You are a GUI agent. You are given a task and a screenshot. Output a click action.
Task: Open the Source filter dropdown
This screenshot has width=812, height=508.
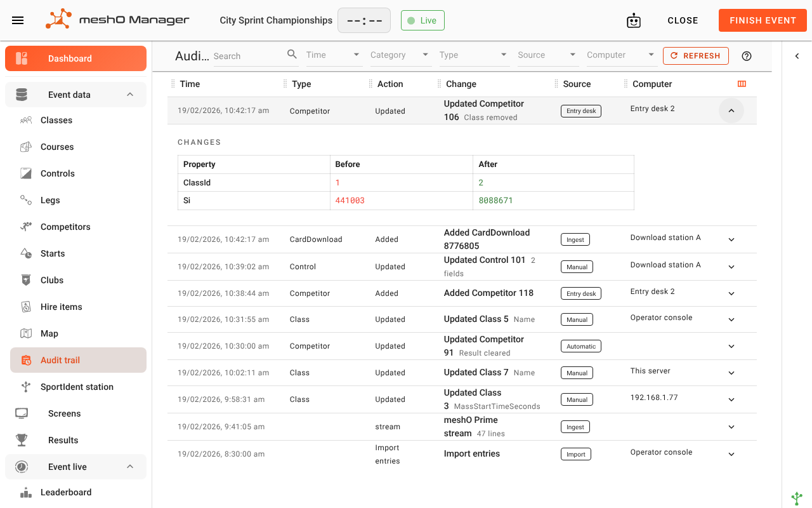tap(547, 55)
